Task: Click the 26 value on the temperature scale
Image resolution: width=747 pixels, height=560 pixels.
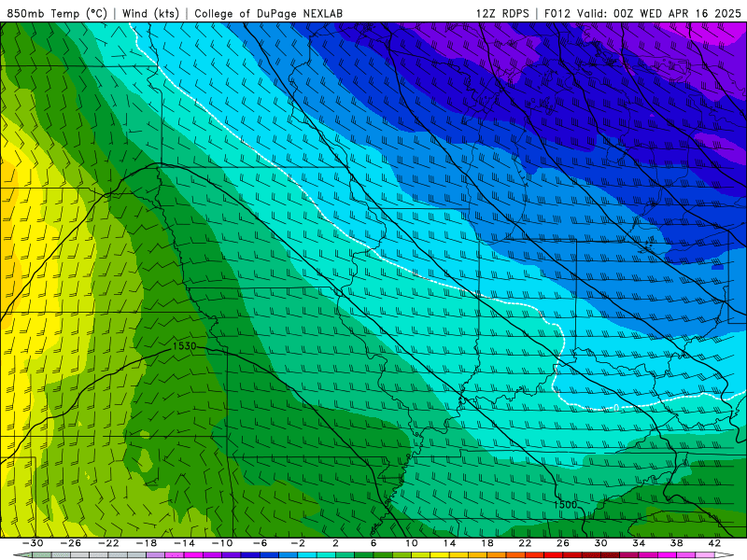Action: click(563, 543)
